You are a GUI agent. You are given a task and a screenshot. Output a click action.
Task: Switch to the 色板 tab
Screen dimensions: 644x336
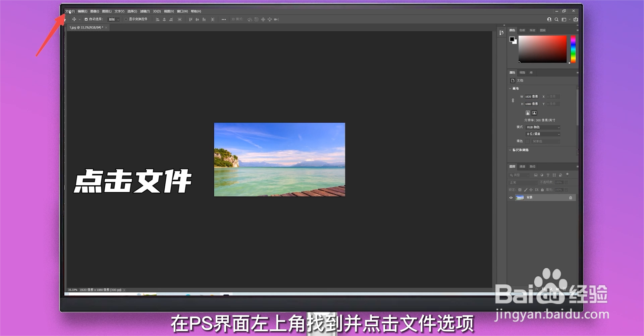(x=522, y=30)
